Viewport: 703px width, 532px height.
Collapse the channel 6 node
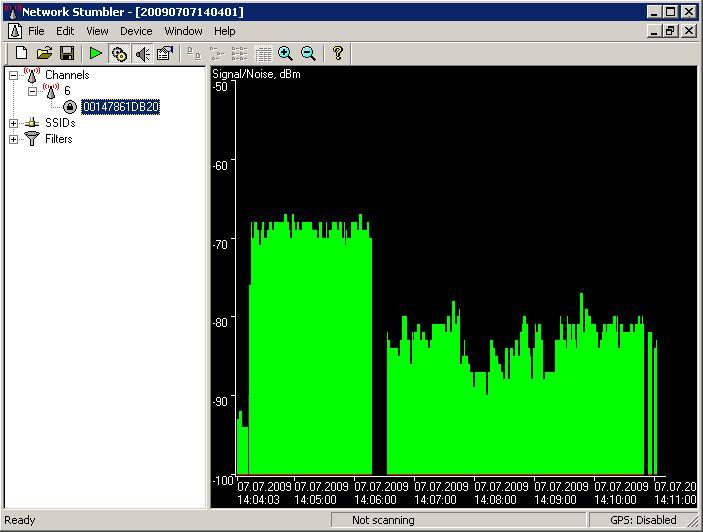32,91
